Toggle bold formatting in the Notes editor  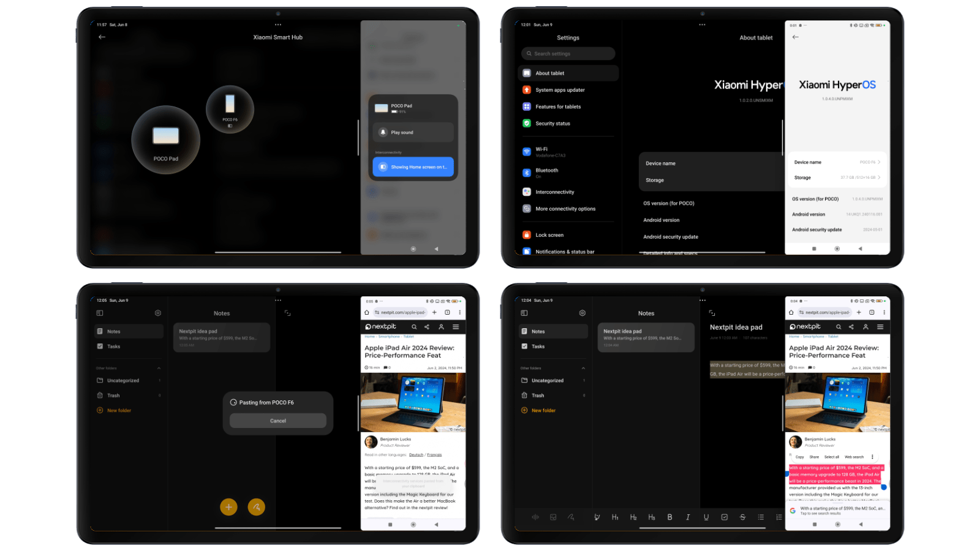[x=670, y=517]
